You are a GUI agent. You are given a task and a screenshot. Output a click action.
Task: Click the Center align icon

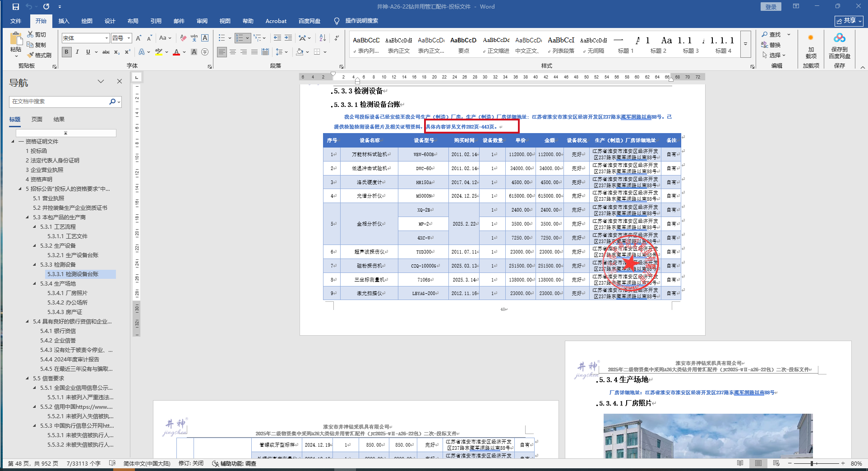(233, 52)
